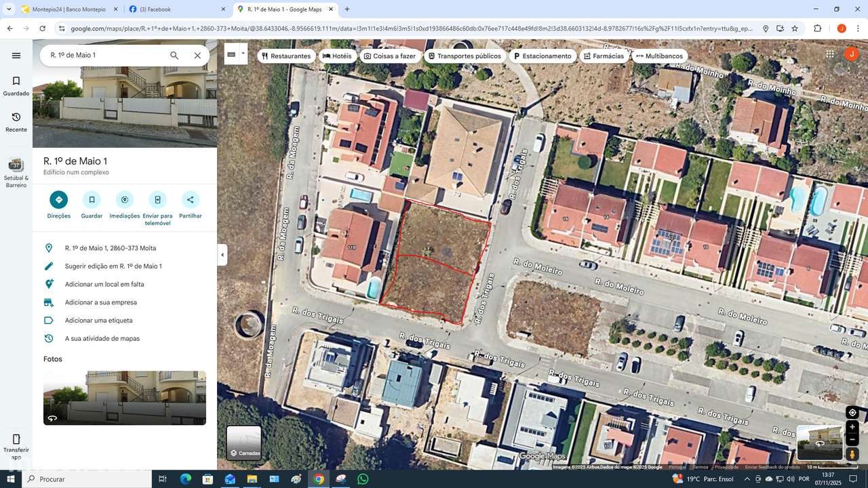Click the magnifier search icon in Maps

[x=174, y=56]
